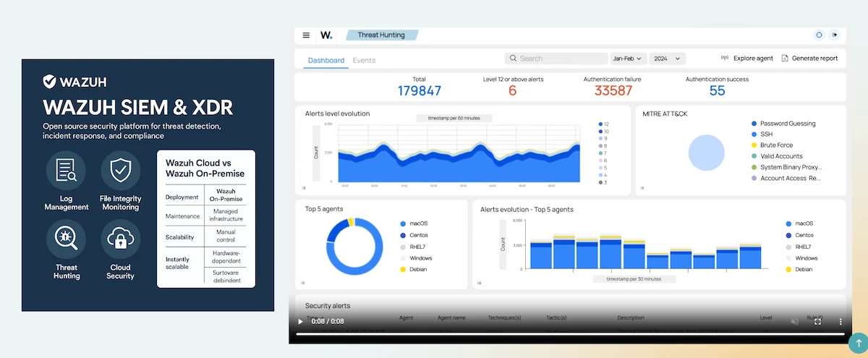This screenshot has height=358, width=868.
Task: Click the Log Management icon
Action: point(66,170)
